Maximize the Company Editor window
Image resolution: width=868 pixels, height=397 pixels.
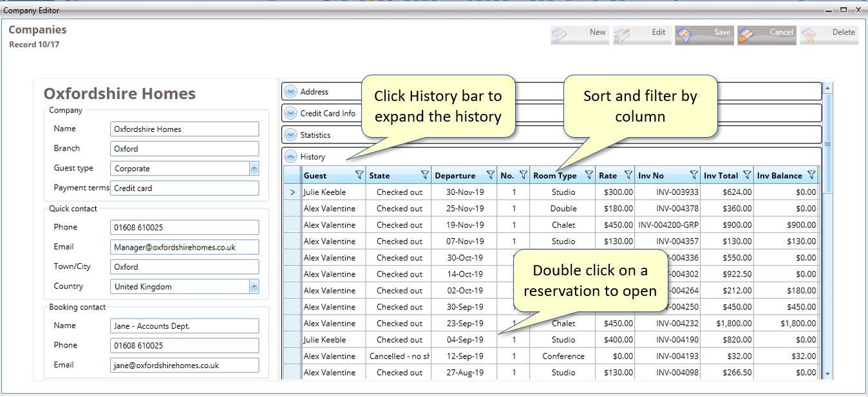click(x=844, y=10)
